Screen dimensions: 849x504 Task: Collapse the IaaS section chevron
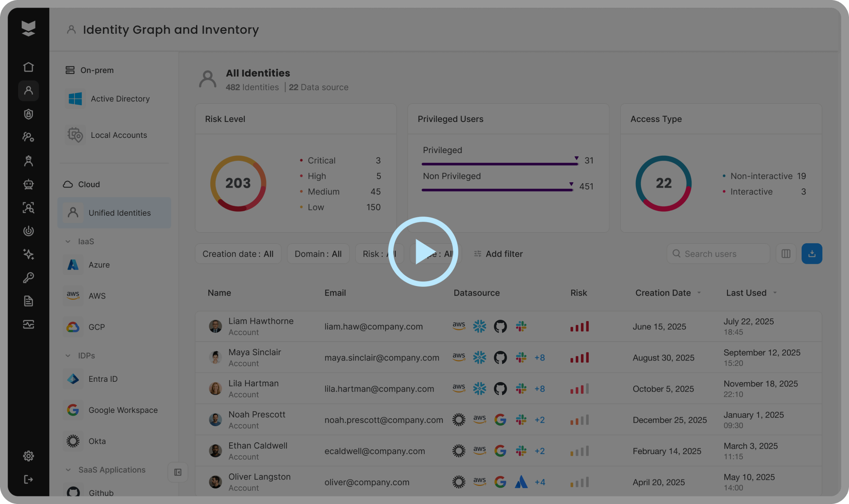click(x=68, y=242)
